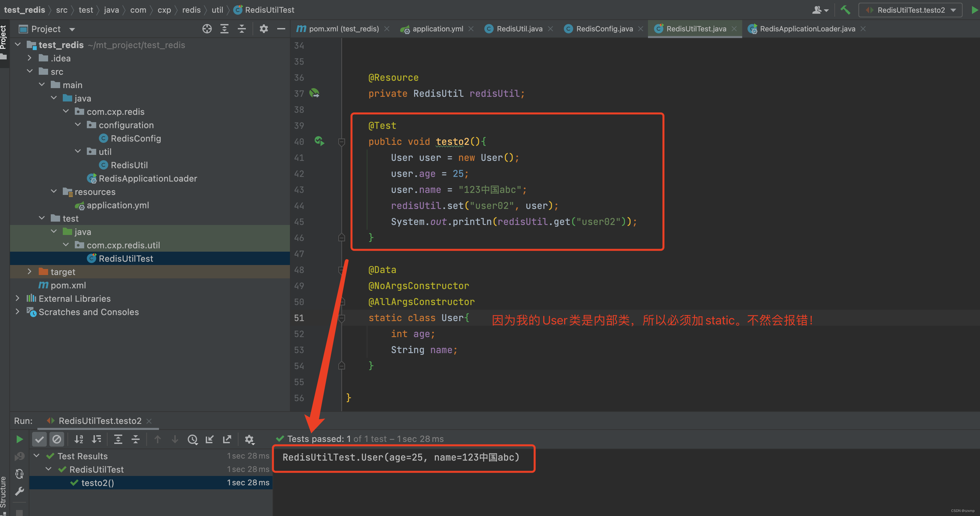This screenshot has width=980, height=516.
Task: Click toggle auto-test icon in Run sidebar
Action: (19, 474)
